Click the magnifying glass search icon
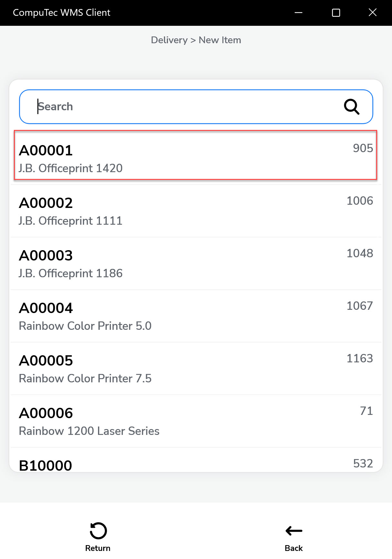Screen dimensions: 392x559 351,107
